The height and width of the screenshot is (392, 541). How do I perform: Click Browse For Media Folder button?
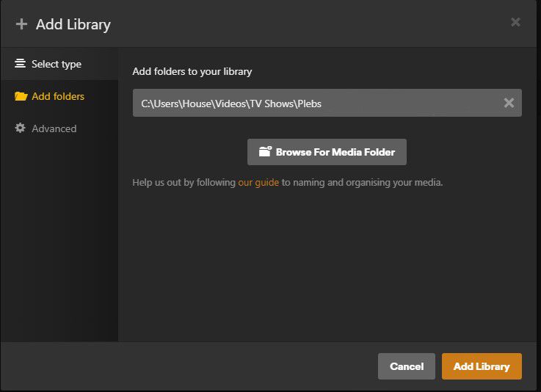tap(327, 152)
